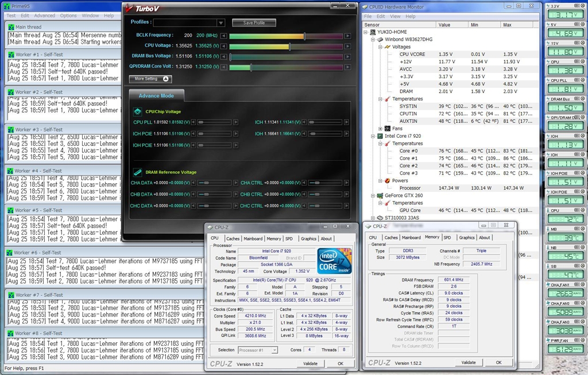Open the Processor #1 selection dropdown
Screen dimensions: 588x375
tap(274, 350)
